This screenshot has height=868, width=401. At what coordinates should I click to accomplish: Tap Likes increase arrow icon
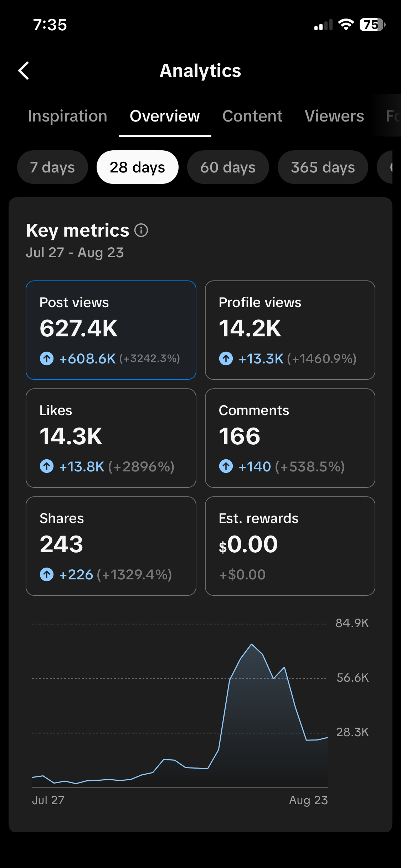coord(47,466)
